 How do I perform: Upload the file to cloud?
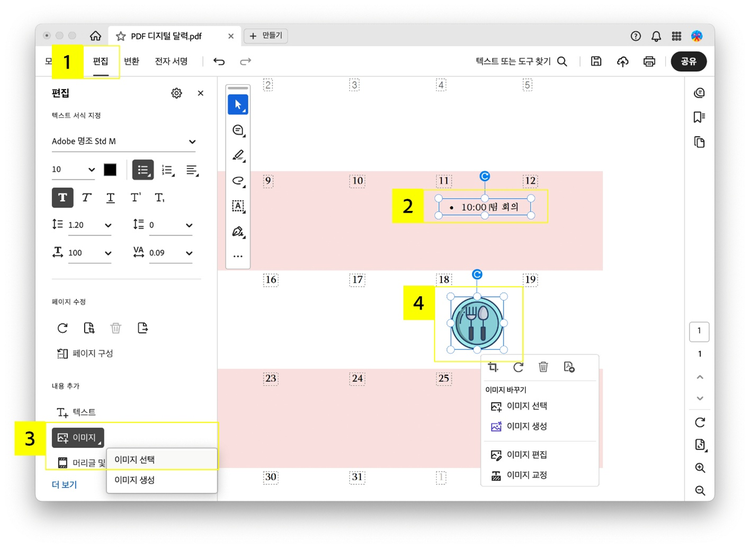click(622, 61)
